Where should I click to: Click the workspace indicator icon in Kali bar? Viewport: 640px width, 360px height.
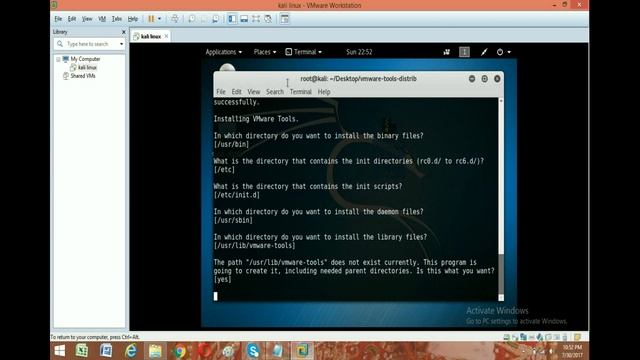pos(464,52)
